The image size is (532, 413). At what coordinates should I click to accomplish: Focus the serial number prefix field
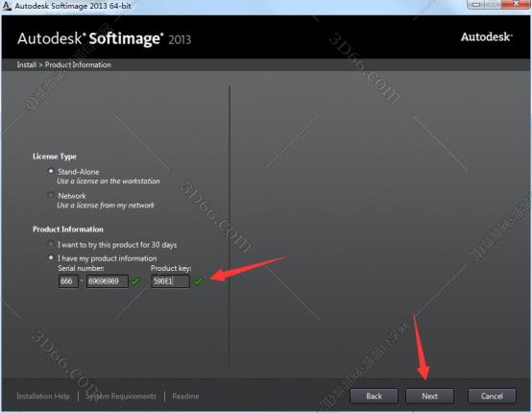[68, 281]
